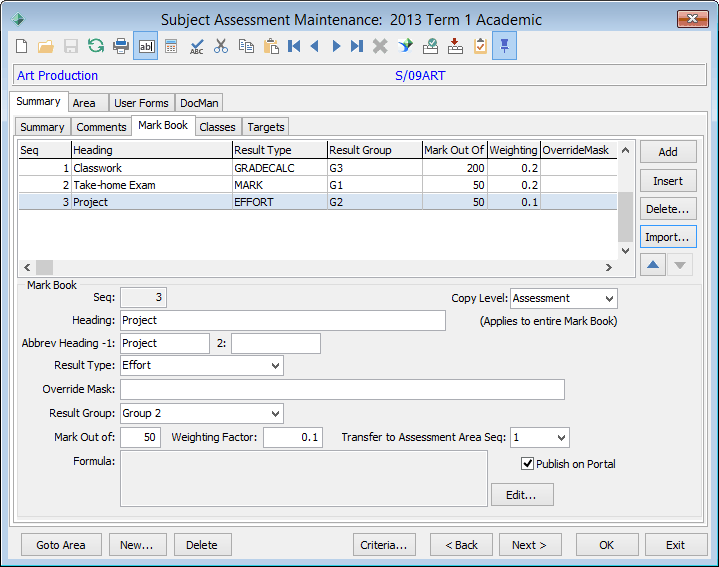Viewport: 719px width, 567px height.
Task: Open the Targets sub-tab
Action: pos(266,127)
